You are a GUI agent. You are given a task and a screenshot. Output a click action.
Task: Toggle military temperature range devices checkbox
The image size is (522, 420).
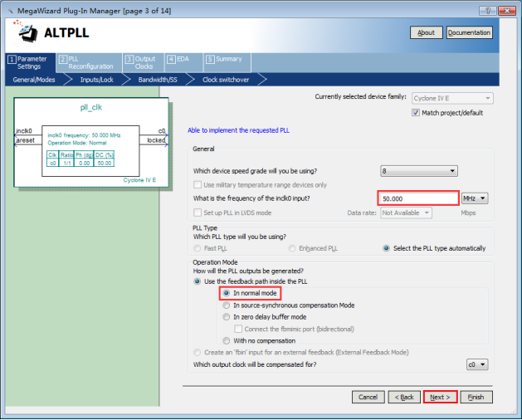tap(198, 185)
